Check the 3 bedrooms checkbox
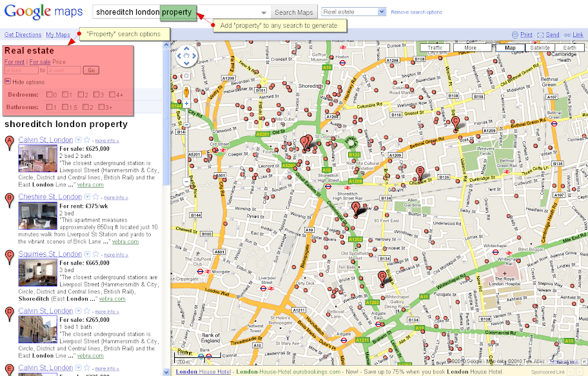Viewport: 588px width, 376px height. 96,95
